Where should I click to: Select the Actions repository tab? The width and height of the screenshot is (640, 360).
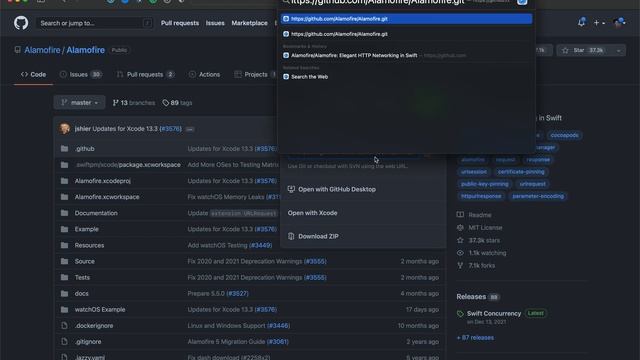[x=204, y=74]
